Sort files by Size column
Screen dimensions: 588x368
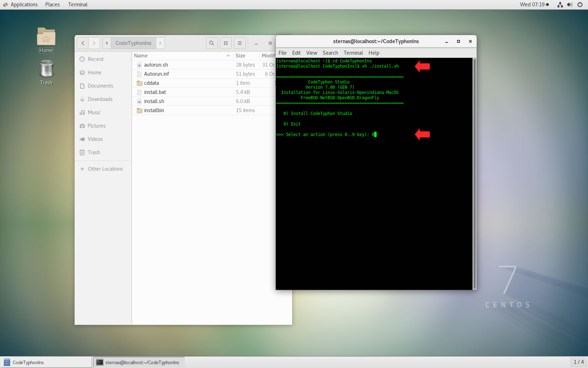(246, 56)
